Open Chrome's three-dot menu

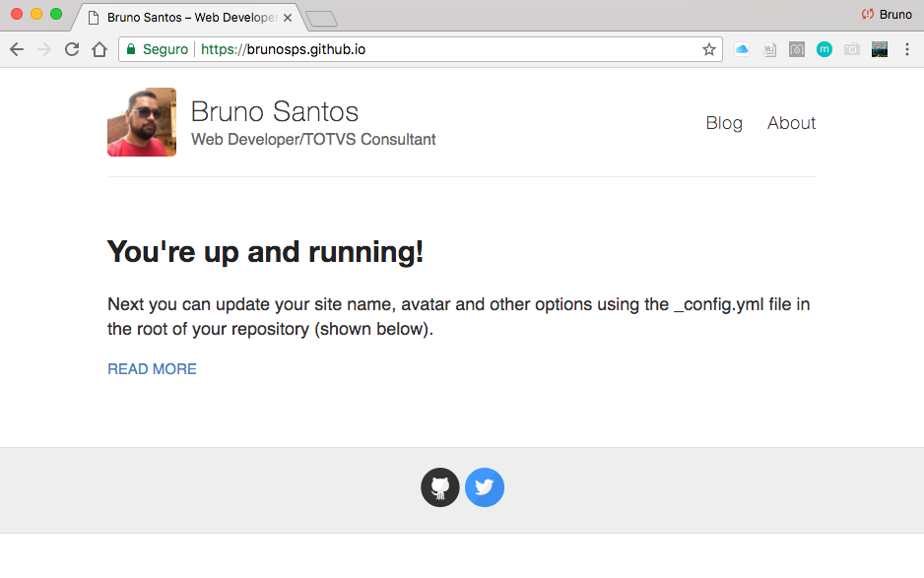(x=907, y=49)
